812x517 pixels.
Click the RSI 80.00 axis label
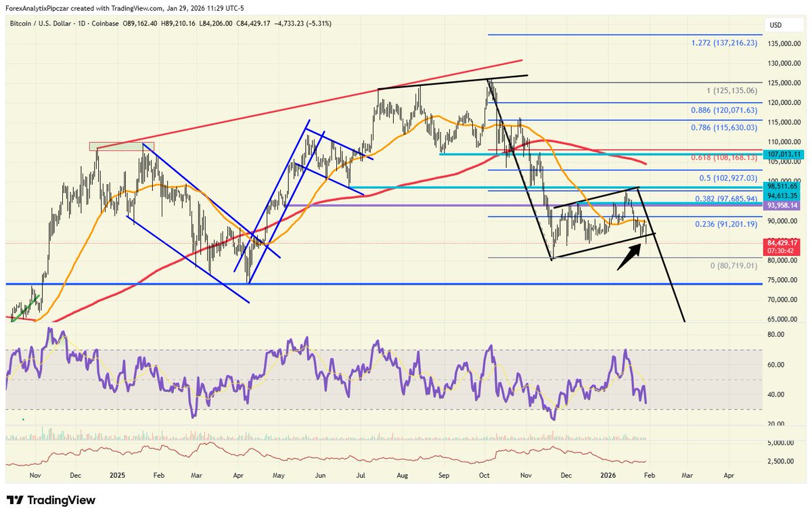click(775, 334)
